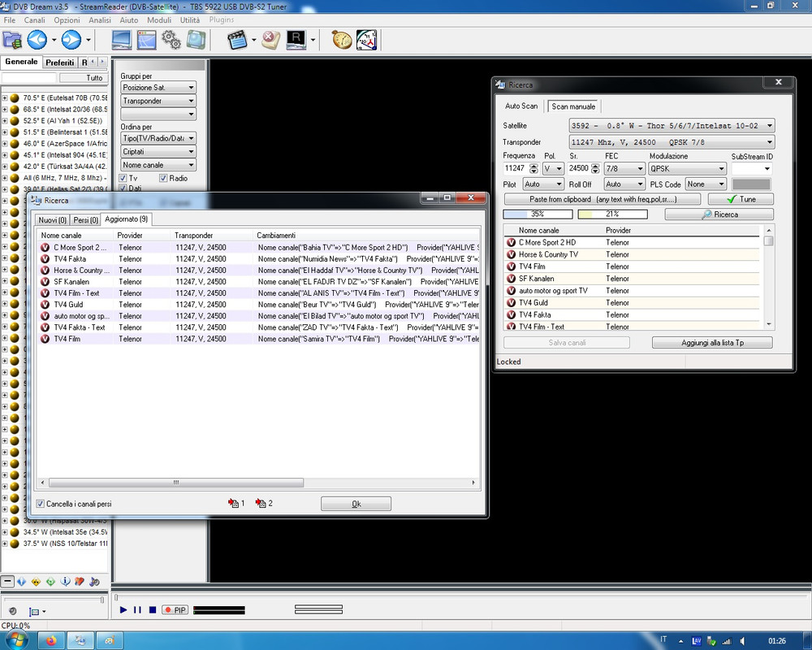The height and width of the screenshot is (650, 812).
Task: Click the green refresh diamond icon
Action: [x=50, y=582]
